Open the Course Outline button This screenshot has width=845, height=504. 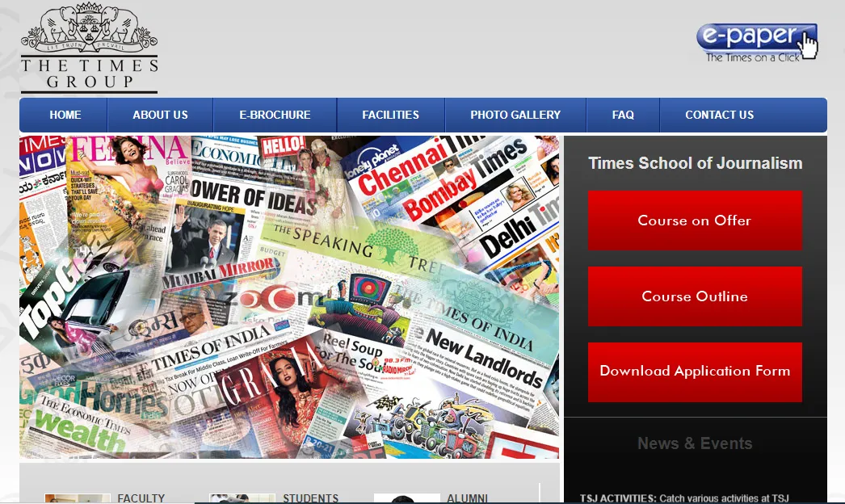pyautogui.click(x=695, y=296)
